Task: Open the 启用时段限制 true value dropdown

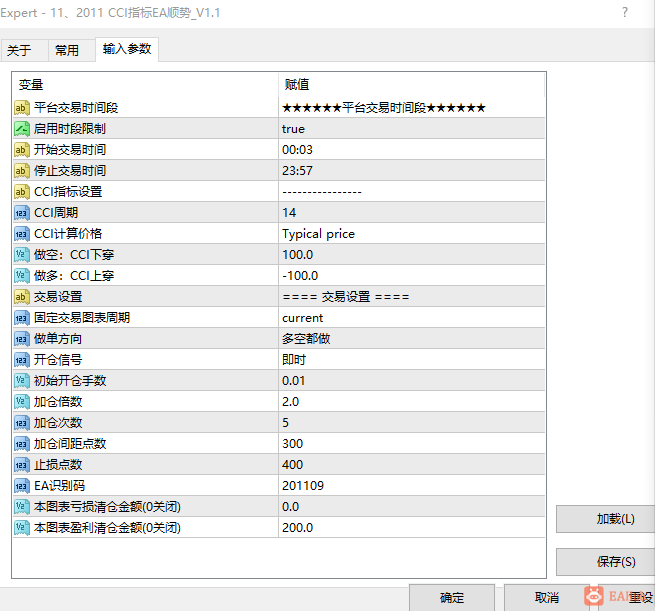Action: [411, 129]
